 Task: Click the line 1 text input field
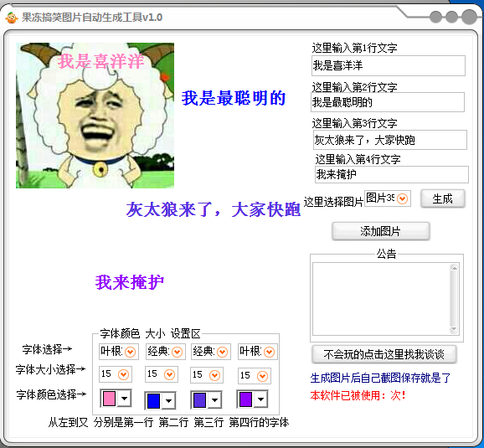pyautogui.click(x=389, y=65)
